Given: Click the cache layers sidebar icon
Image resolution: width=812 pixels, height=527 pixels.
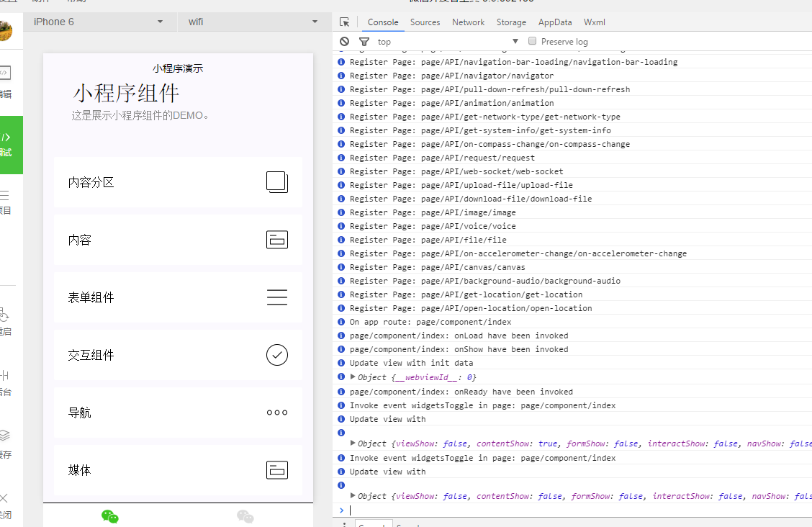Looking at the screenshot, I should (x=4, y=436).
